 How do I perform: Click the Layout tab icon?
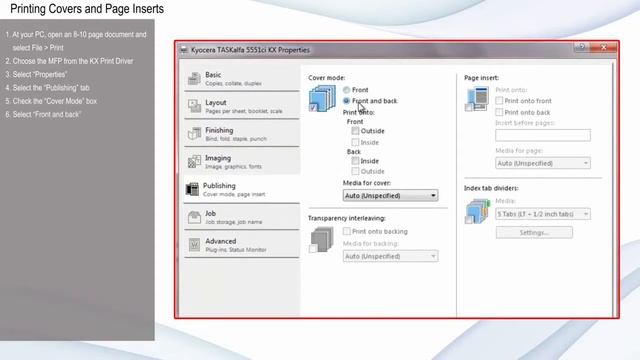194,106
